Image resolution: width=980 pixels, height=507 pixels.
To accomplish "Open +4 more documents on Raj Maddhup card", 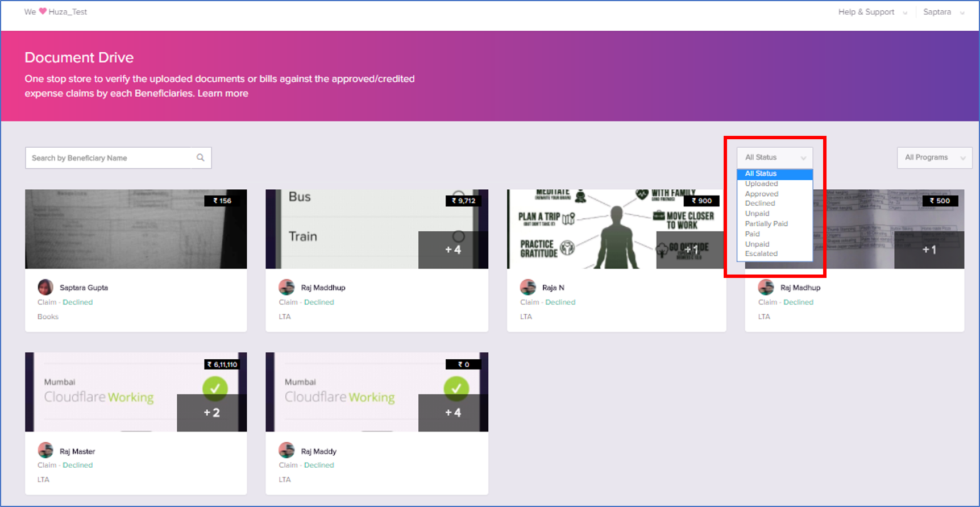I will coord(453,250).
